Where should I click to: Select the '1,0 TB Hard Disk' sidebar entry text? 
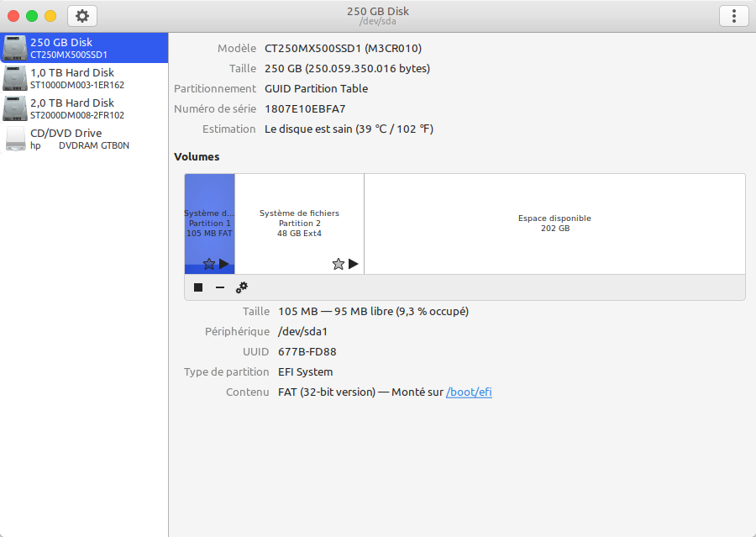(x=72, y=72)
